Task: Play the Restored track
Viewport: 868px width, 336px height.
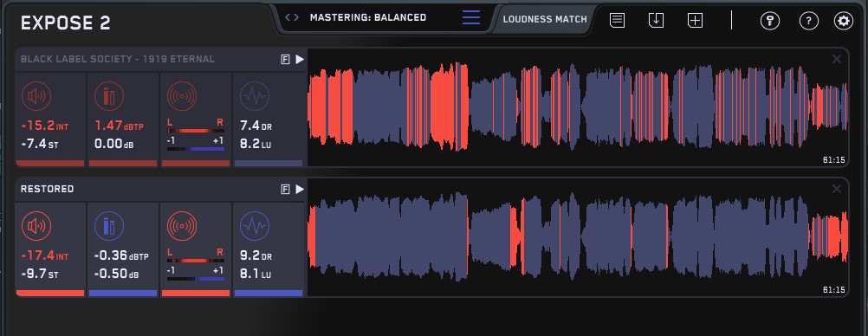Action: pos(300,190)
